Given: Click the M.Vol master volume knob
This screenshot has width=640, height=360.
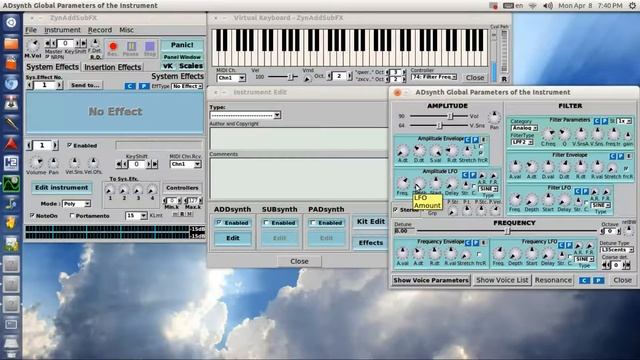Looking at the screenshot, I should pos(33,45).
